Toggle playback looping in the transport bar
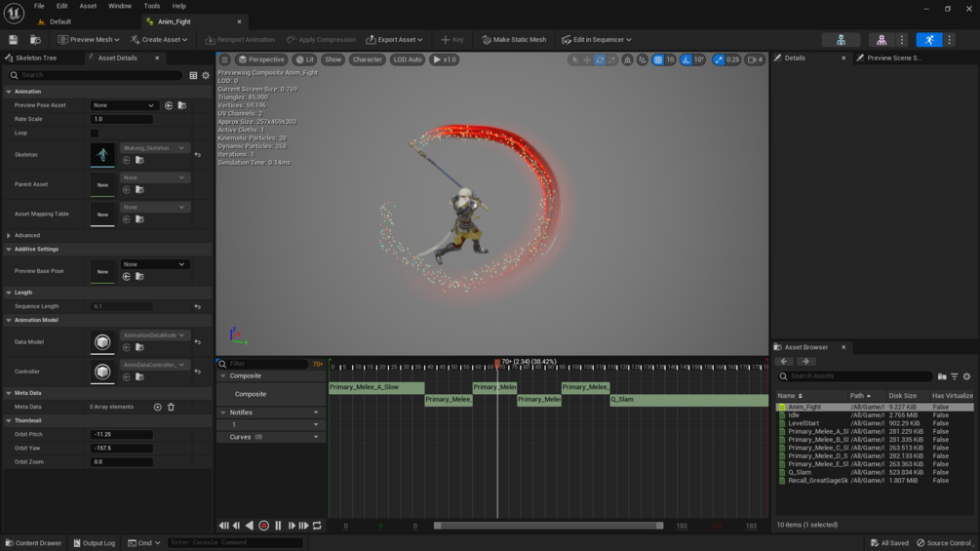The image size is (980, 551). click(x=317, y=526)
